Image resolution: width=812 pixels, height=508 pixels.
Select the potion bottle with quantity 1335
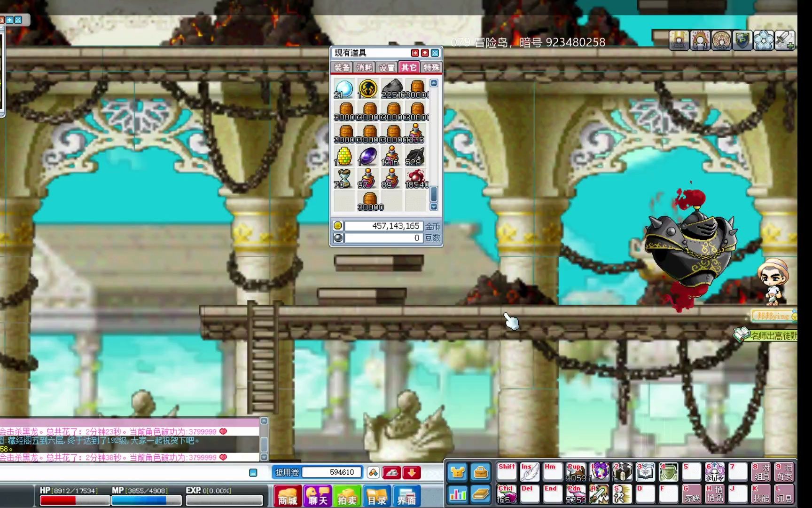416,134
